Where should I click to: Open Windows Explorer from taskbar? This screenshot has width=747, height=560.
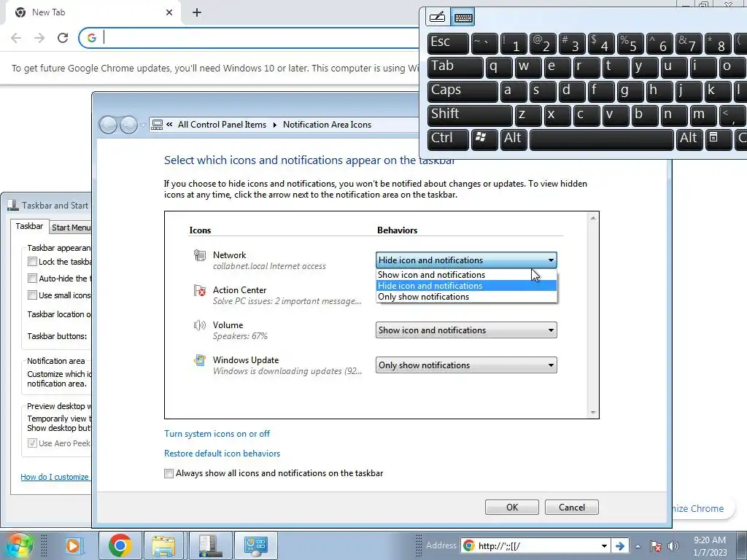pos(164,545)
